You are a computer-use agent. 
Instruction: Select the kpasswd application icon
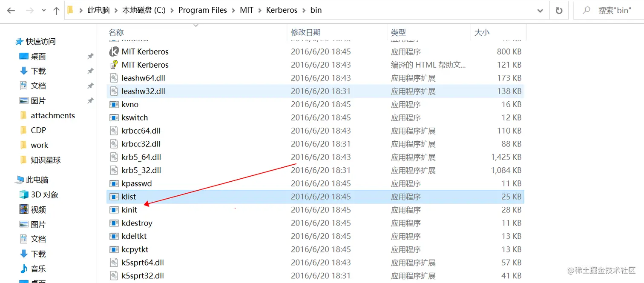coord(114,183)
